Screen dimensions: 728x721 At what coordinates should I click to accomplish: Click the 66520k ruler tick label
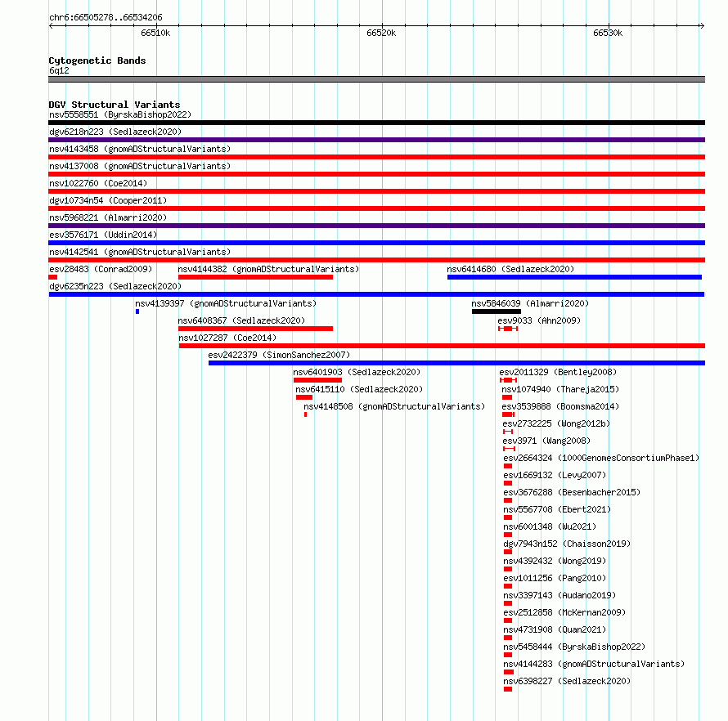(381, 33)
